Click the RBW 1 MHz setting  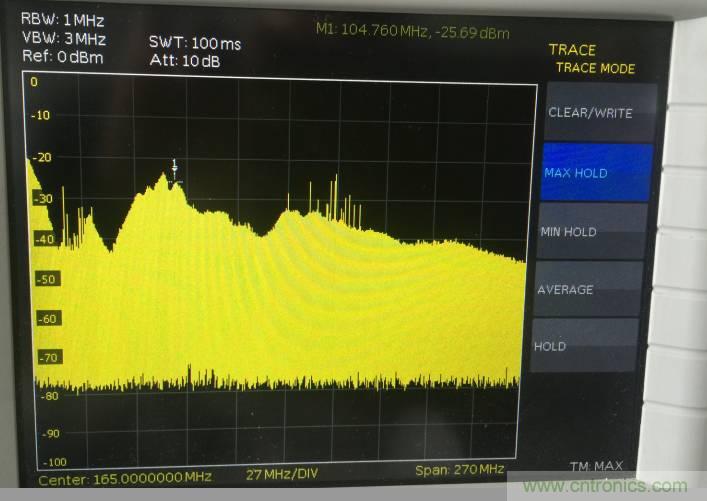(62, 20)
